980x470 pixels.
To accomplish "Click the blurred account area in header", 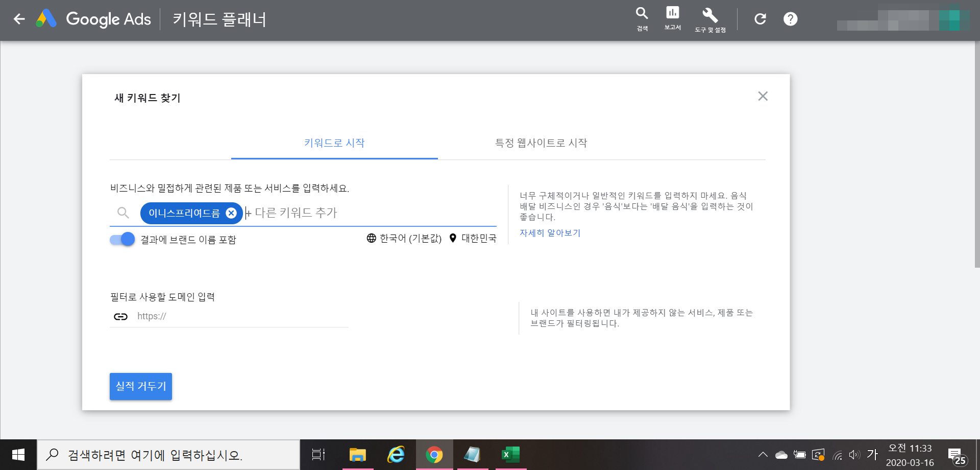I will coord(903,19).
